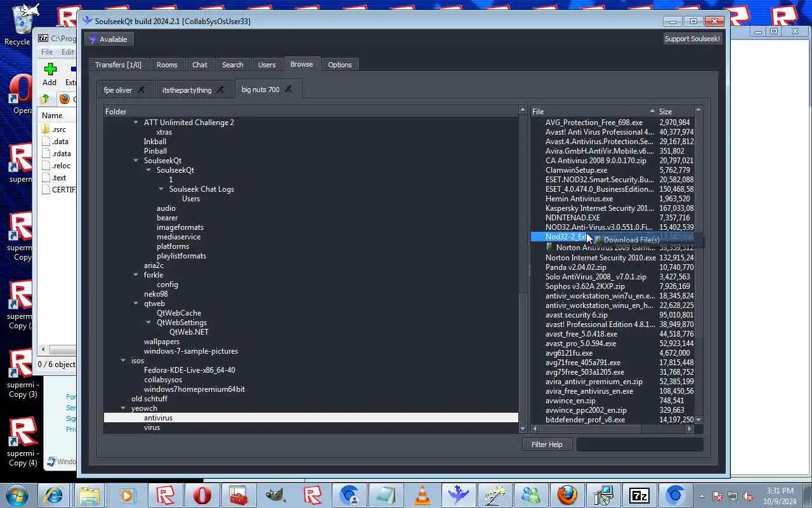Select the Opera desktop shortcut

point(22,95)
